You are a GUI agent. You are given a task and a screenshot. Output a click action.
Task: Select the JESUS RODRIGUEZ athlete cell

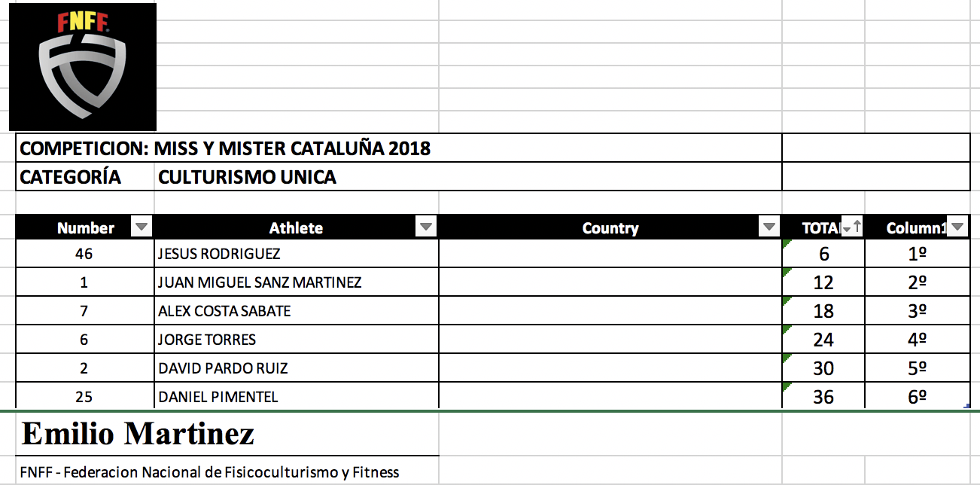[x=296, y=254]
